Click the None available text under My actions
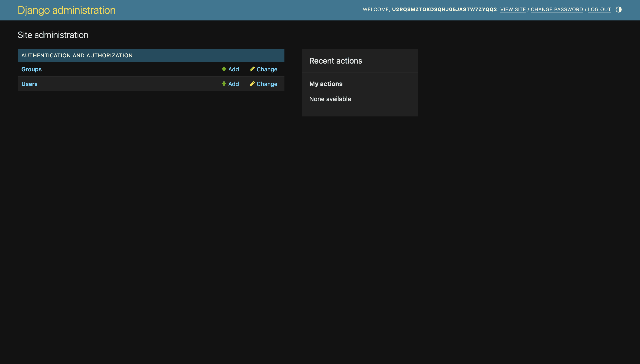This screenshot has width=640, height=364. click(x=330, y=99)
